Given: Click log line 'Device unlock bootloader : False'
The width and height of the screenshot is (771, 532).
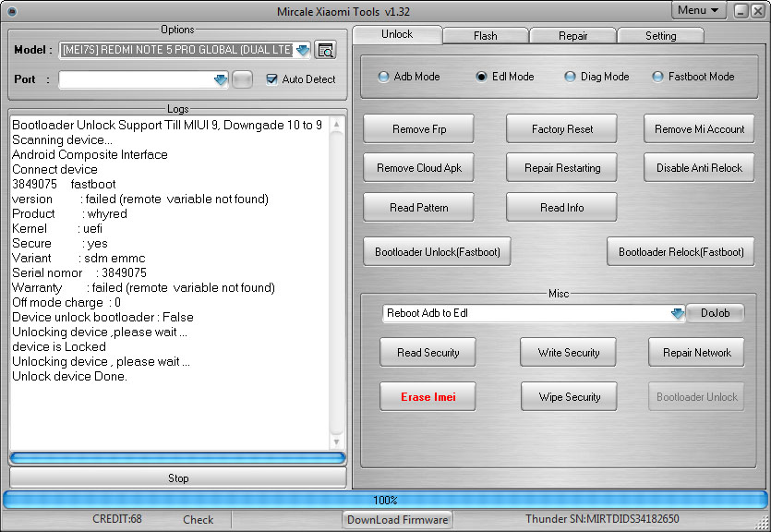Looking at the screenshot, I should point(102,317).
